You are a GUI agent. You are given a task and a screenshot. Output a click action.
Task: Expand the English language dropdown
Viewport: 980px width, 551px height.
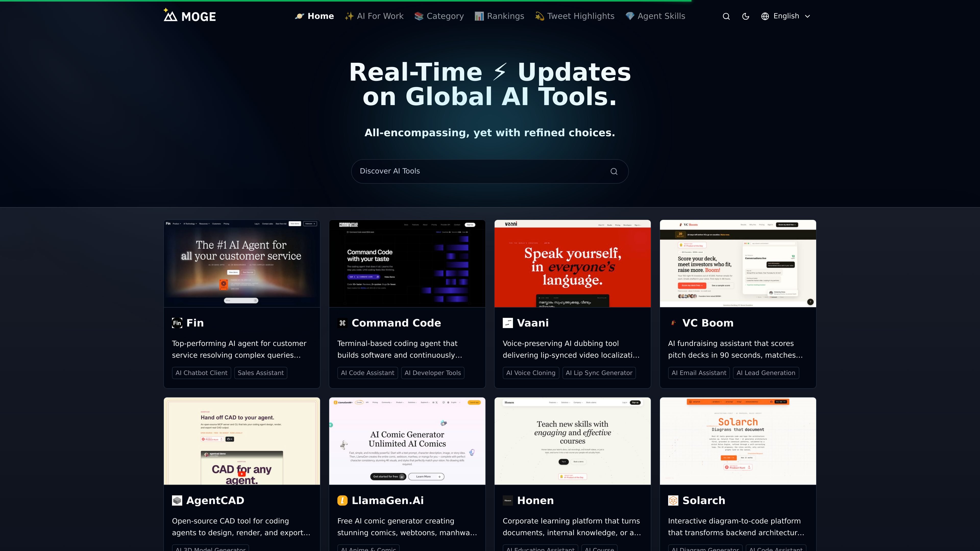pos(786,16)
